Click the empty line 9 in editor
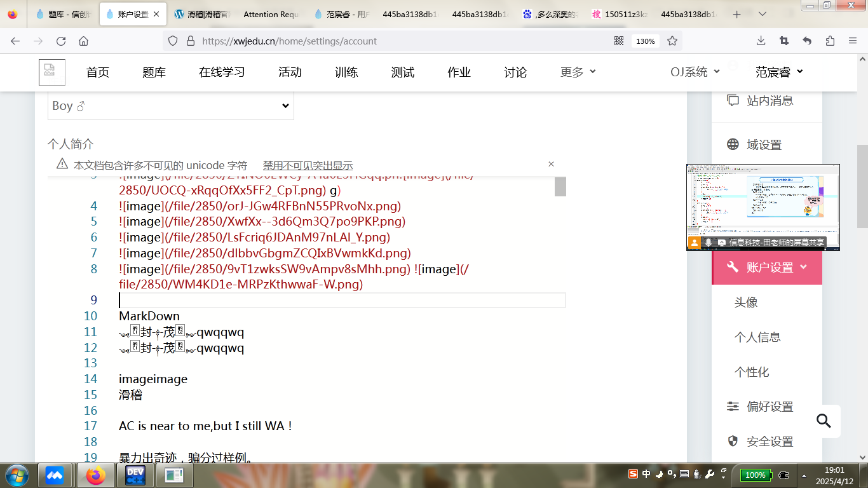The image size is (868, 488). point(342,301)
